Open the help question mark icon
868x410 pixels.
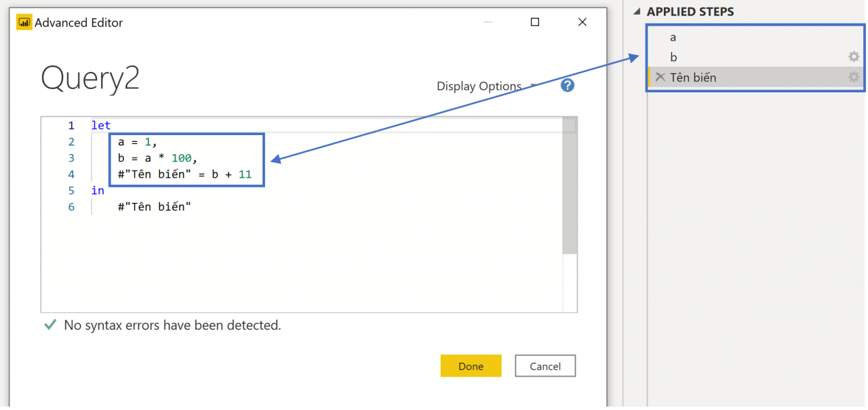click(x=568, y=86)
